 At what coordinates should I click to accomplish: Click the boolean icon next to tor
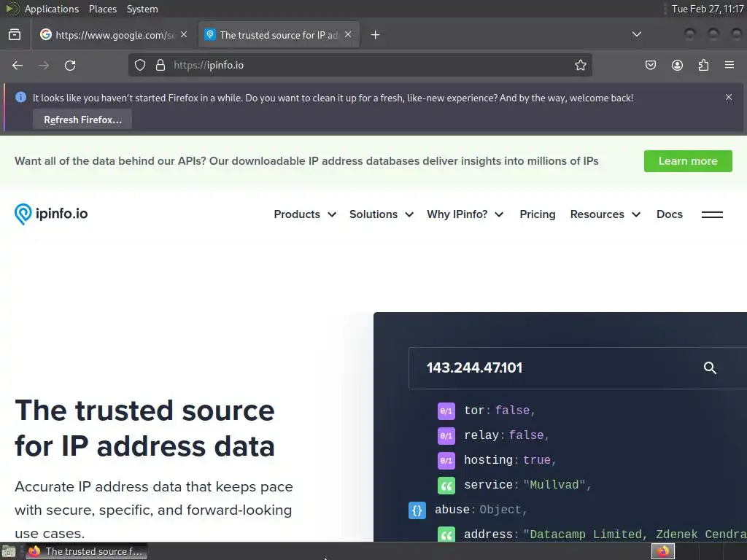(446, 411)
